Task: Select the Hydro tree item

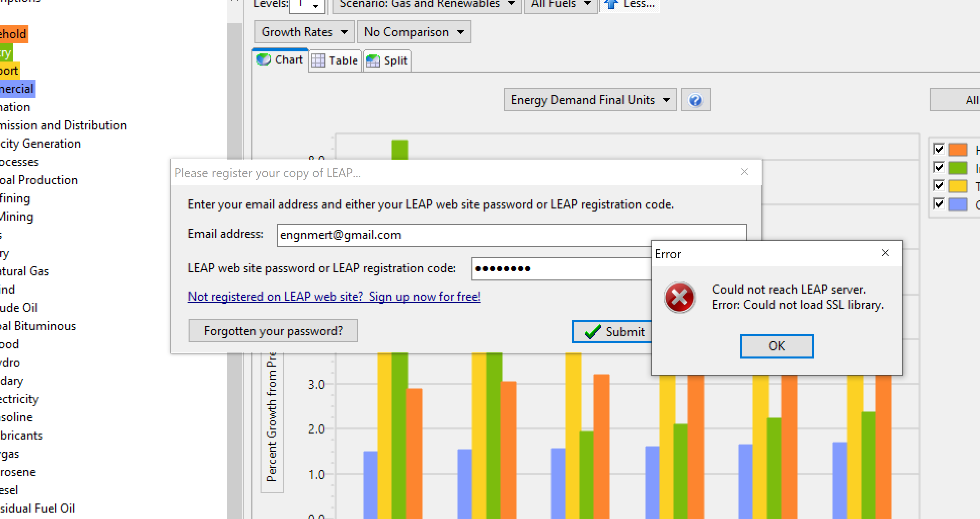Action: click(x=10, y=363)
